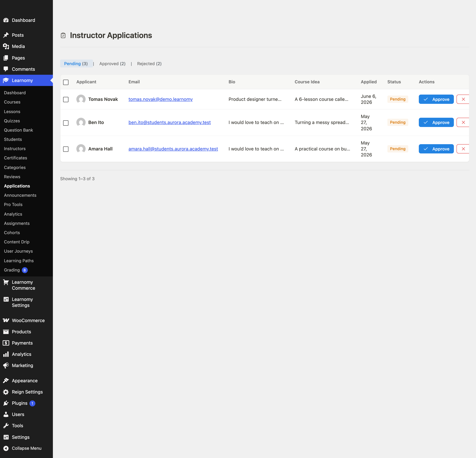476x458 pixels.
Task: Click the bio text 'Product designer turne...'
Action: 255,99
